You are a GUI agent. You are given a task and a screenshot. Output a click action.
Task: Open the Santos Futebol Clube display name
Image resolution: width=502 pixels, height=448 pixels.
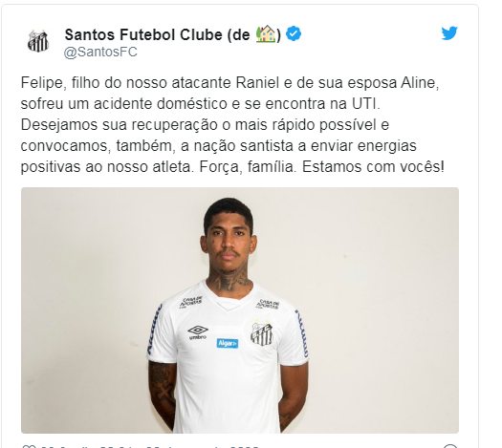tap(173, 34)
